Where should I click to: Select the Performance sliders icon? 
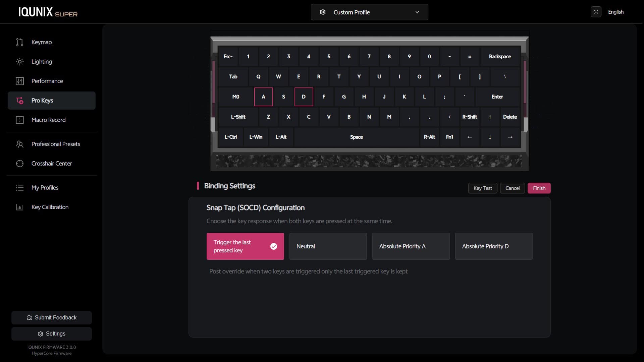(20, 81)
